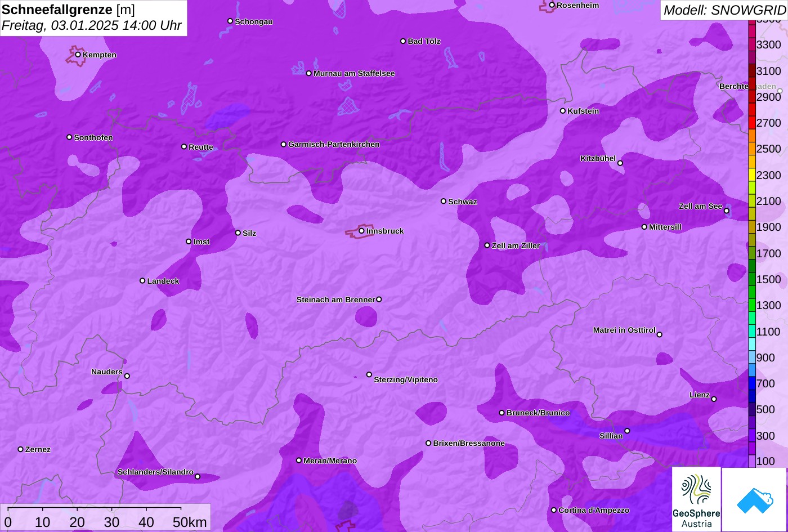The image size is (788, 532).
Task: Click the 2100 legend value
Action: pos(769,201)
